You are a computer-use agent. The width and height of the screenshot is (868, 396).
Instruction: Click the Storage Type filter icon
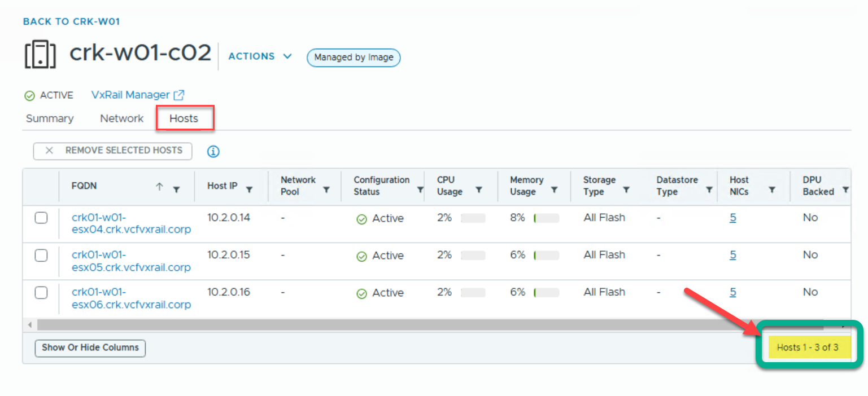pyautogui.click(x=626, y=190)
